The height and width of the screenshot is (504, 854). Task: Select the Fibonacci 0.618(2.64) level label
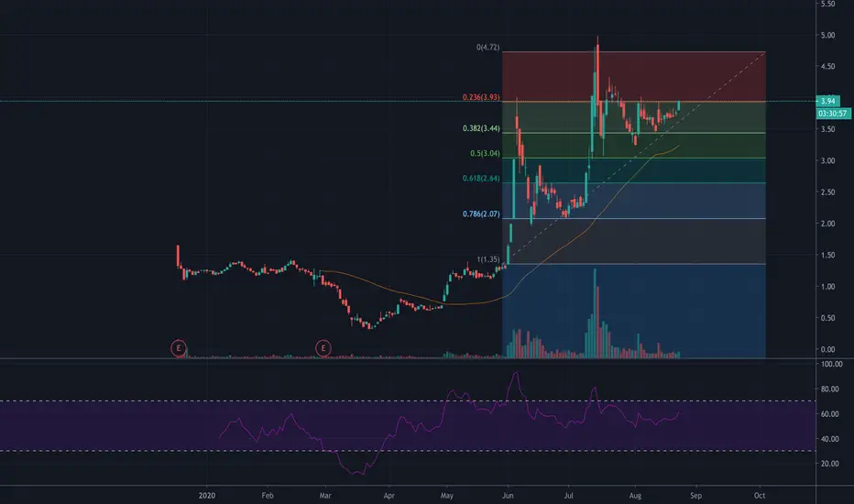pos(481,178)
